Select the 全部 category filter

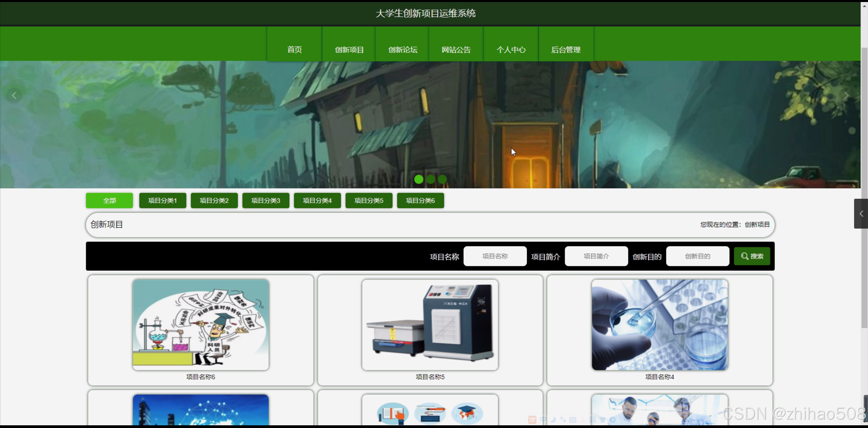(109, 200)
